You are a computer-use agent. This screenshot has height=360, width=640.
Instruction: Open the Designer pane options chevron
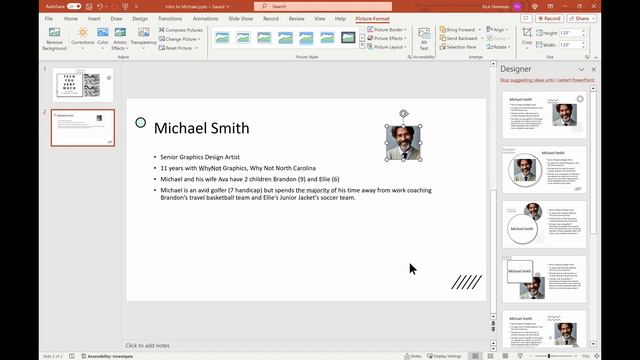tap(581, 69)
